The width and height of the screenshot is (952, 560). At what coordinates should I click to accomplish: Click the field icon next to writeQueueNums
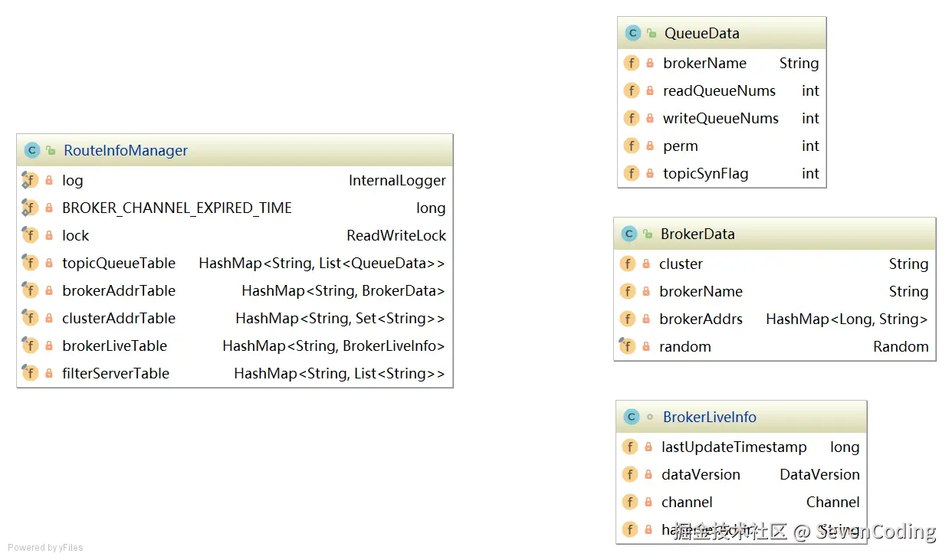[632, 118]
